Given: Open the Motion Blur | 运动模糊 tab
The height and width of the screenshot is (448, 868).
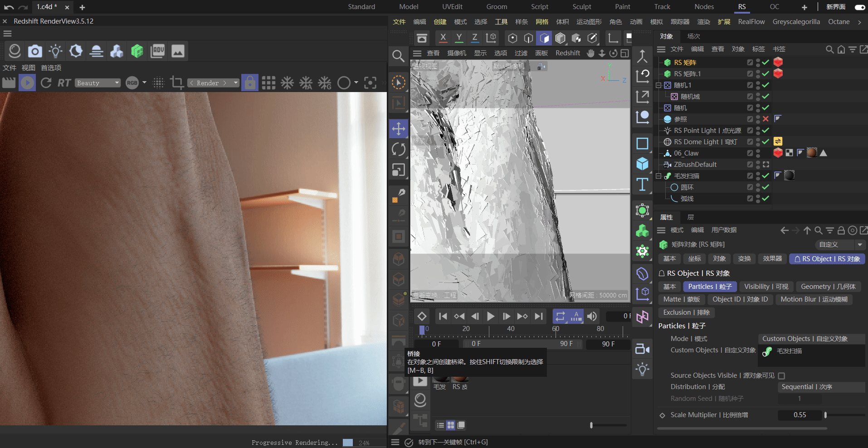Looking at the screenshot, I should click(x=814, y=299).
